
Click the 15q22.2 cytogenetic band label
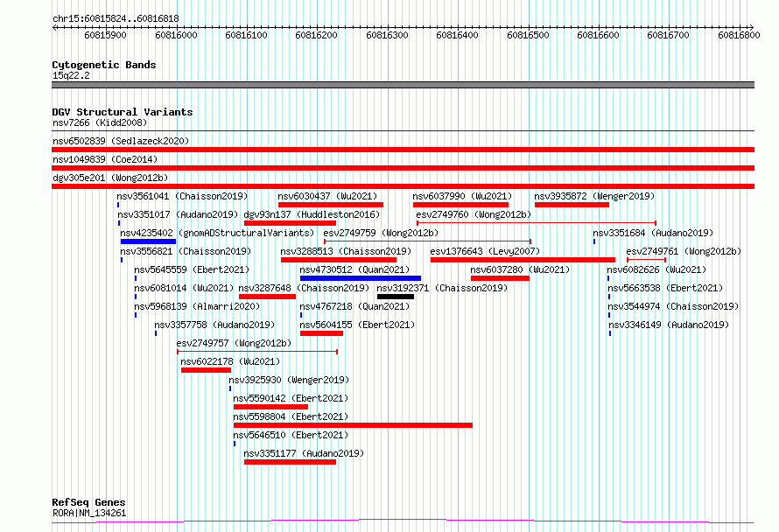[71, 75]
